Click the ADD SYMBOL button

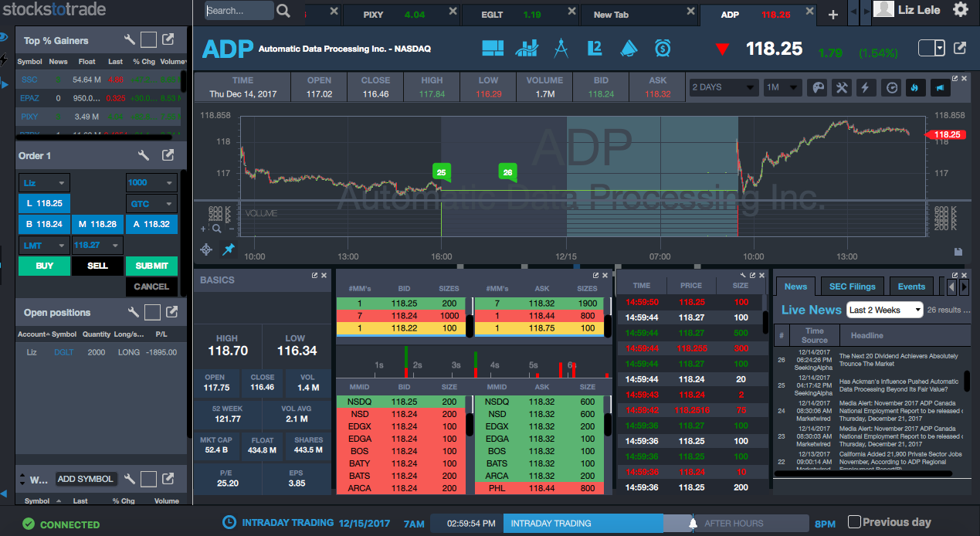86,479
